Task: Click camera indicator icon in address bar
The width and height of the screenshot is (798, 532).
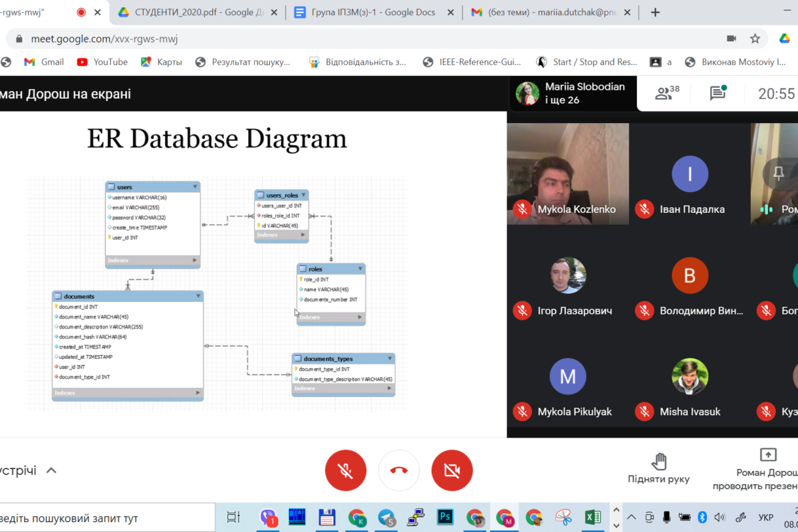Action: [731, 39]
